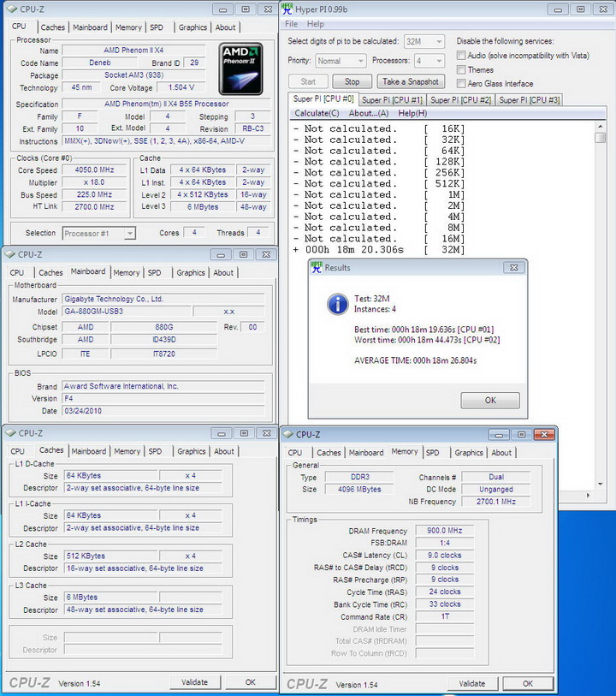616x696 pixels.
Task: Toggle Aero Glass Interface checkbox
Action: tap(461, 83)
